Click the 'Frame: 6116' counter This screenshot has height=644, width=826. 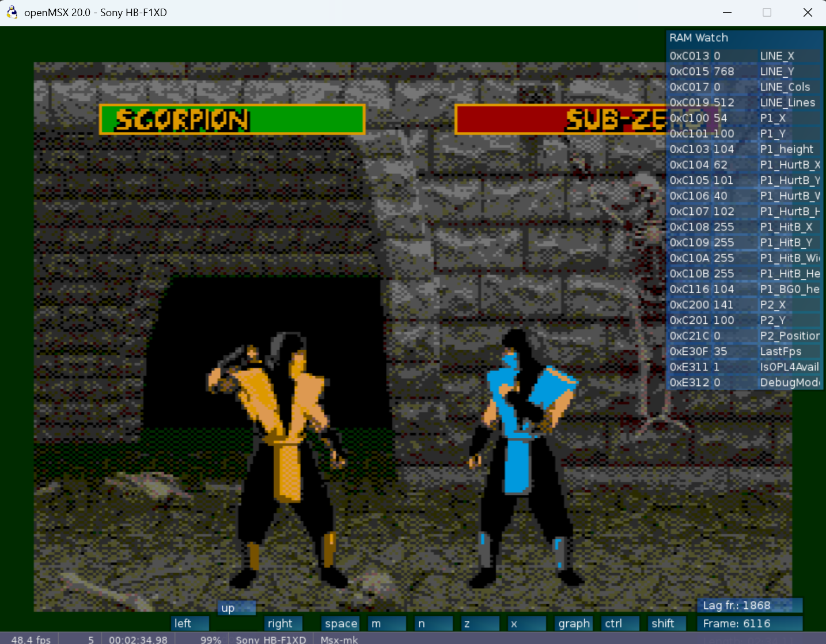(749, 623)
